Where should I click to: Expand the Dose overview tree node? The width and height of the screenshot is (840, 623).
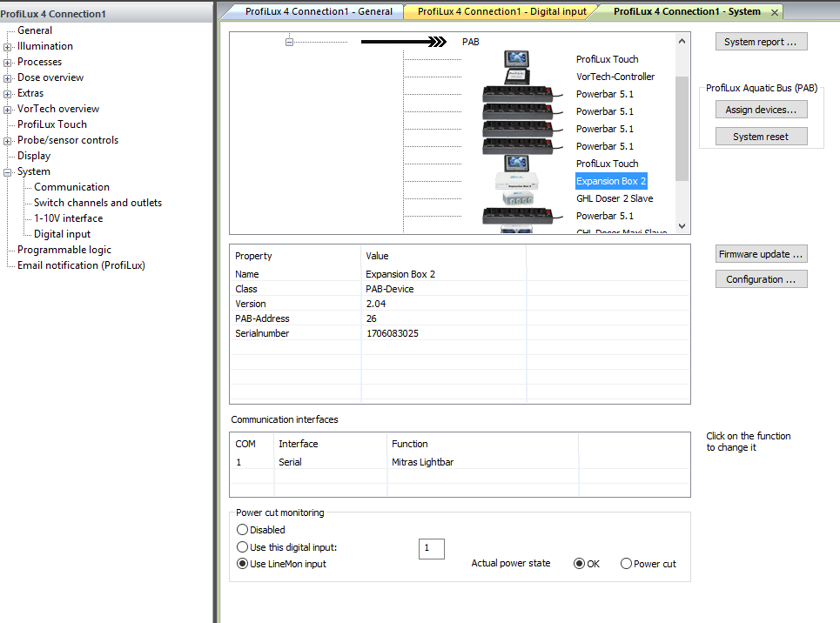[x=8, y=78]
